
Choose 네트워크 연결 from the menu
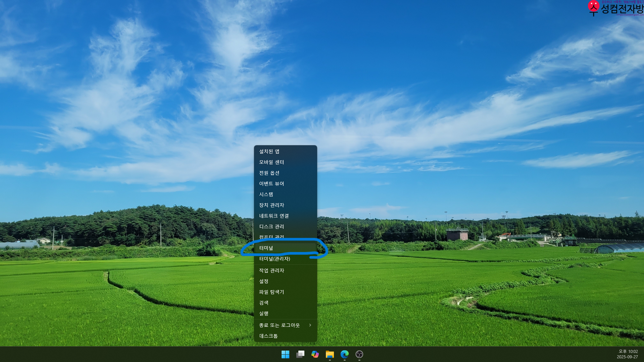[x=285, y=216]
